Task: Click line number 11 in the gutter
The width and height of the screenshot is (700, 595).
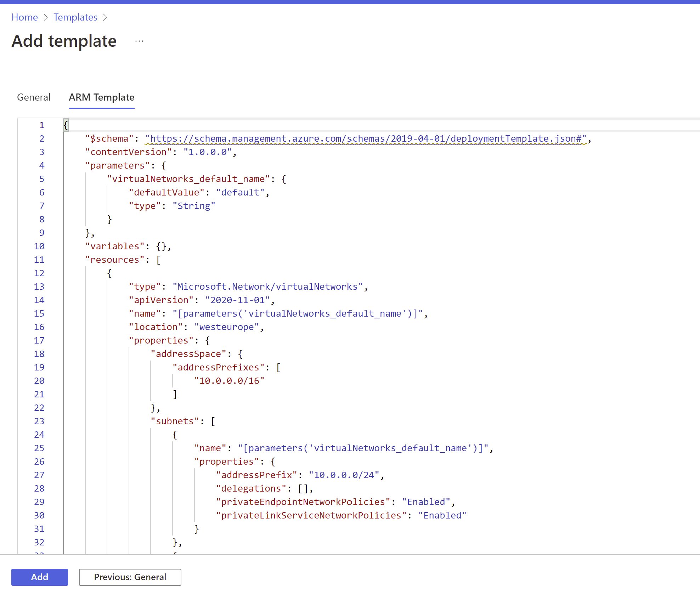Action: click(39, 260)
